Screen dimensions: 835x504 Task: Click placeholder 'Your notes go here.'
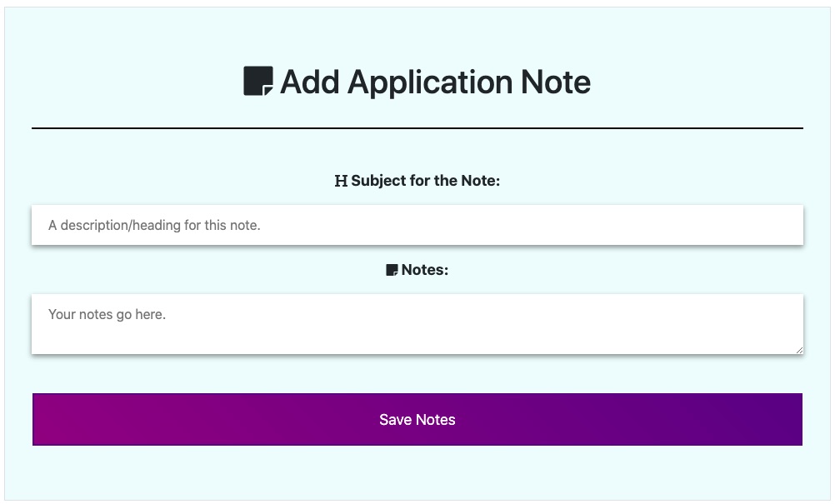107,315
